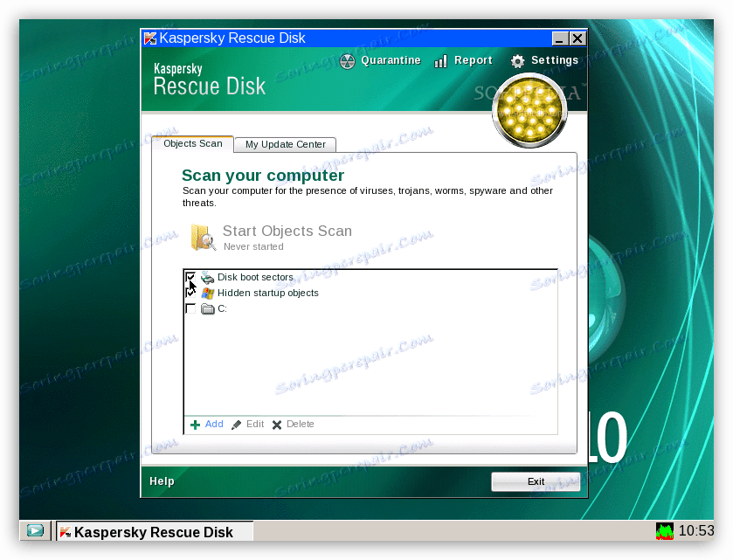
Task: Toggle the Disk boot sectors checkbox
Action: pyautogui.click(x=190, y=277)
